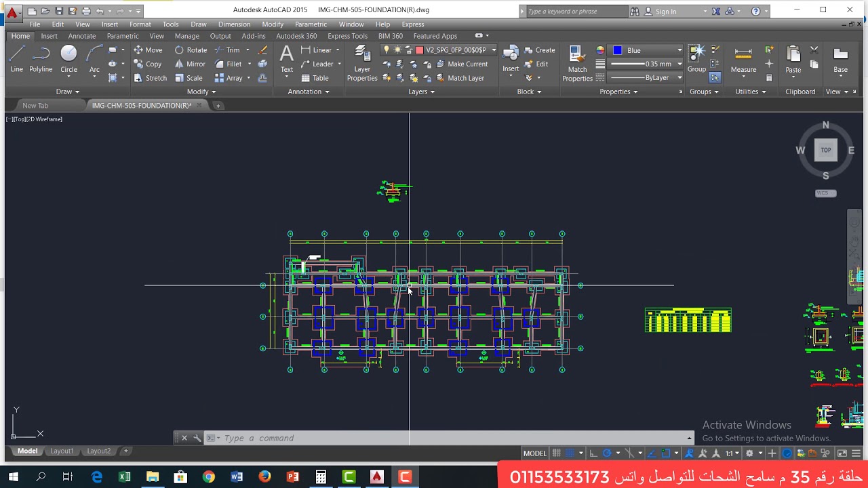Click the Erase tool icon
The width and height of the screenshot is (868, 488).
262,50
